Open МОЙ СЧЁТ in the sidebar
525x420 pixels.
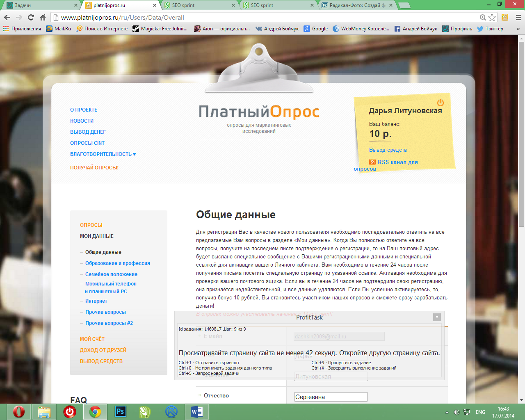click(92, 339)
